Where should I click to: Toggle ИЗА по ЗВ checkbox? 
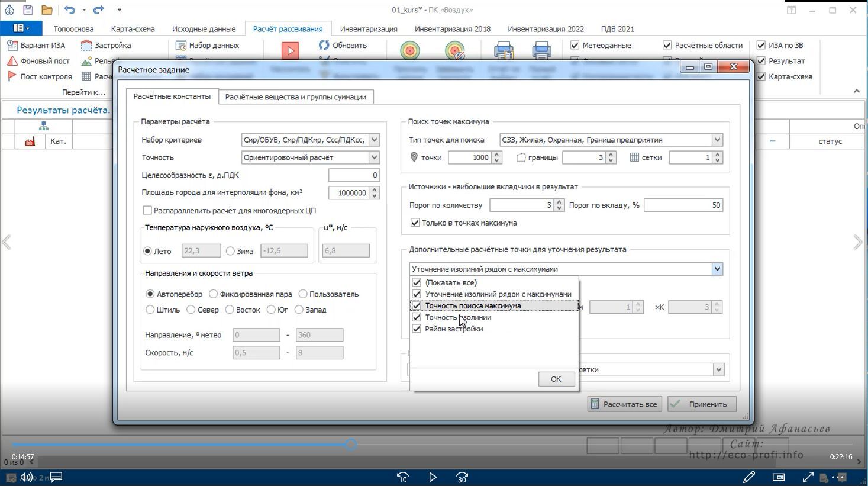[x=761, y=45]
